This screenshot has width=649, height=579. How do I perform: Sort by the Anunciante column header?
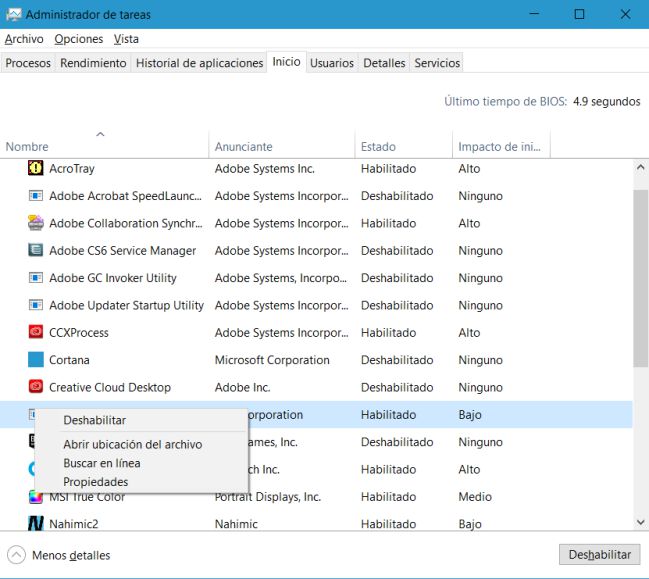tap(282, 144)
